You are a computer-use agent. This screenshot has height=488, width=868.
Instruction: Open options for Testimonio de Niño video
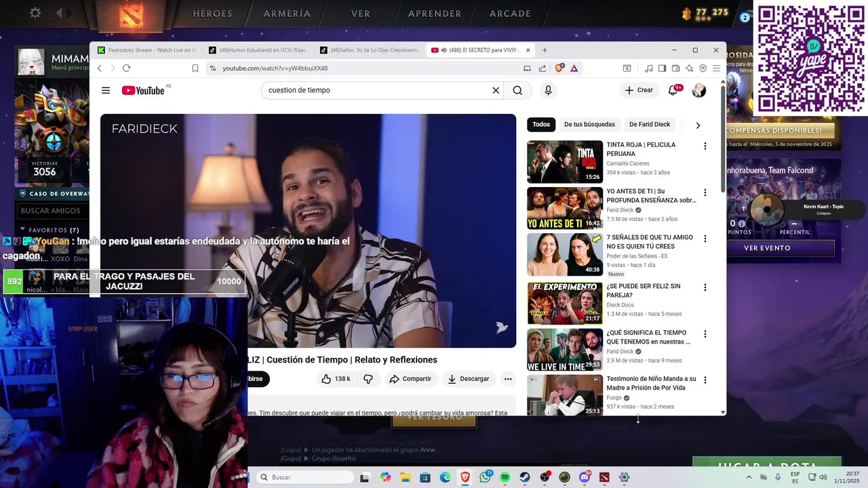click(705, 380)
